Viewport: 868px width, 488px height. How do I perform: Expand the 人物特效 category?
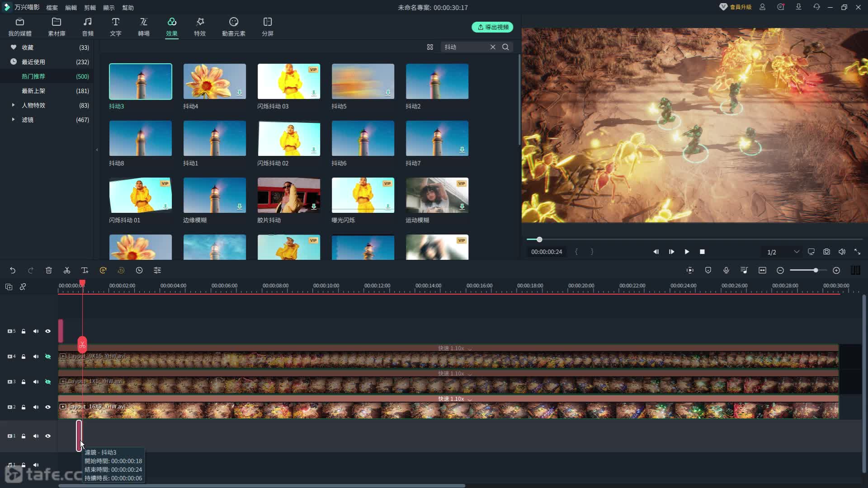pos(13,105)
